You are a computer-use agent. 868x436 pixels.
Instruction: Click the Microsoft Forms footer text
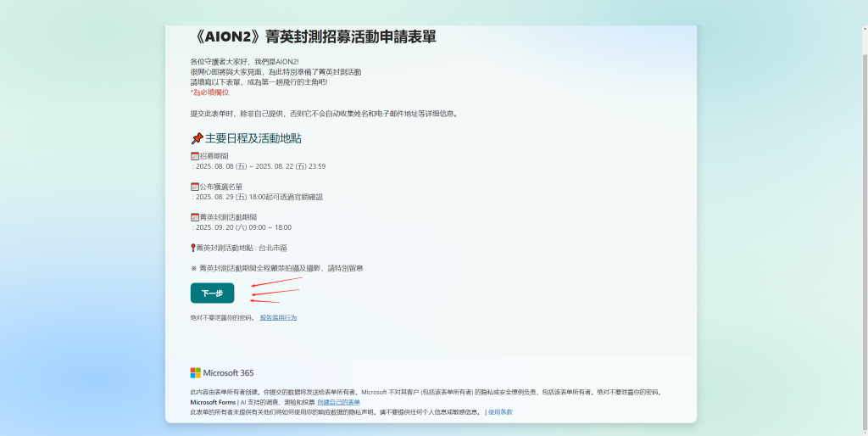(213, 402)
